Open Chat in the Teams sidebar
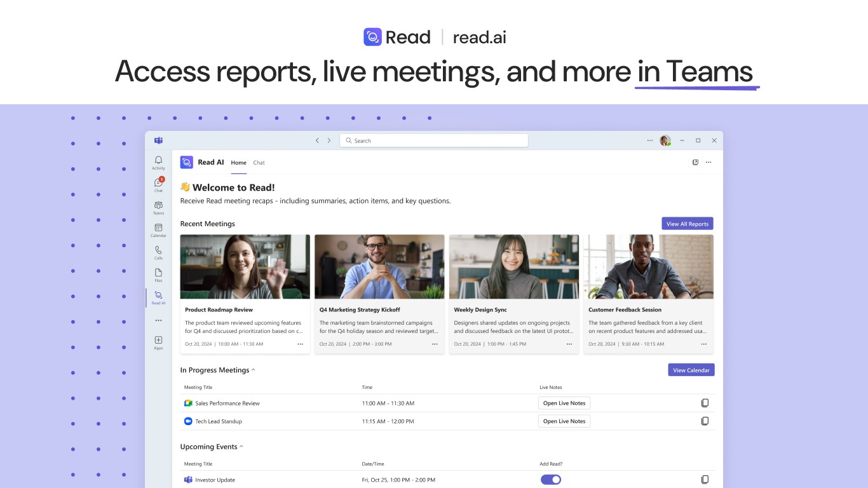The image size is (868, 488). [158, 185]
